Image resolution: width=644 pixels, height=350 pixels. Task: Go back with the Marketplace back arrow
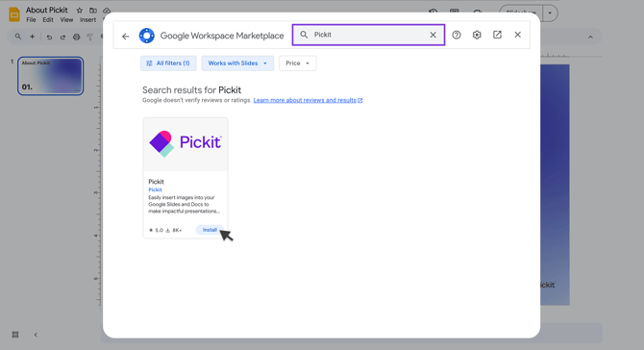click(x=126, y=37)
